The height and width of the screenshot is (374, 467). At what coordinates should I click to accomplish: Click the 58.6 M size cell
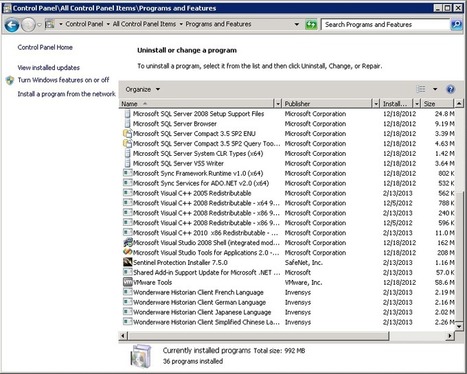pyautogui.click(x=444, y=282)
